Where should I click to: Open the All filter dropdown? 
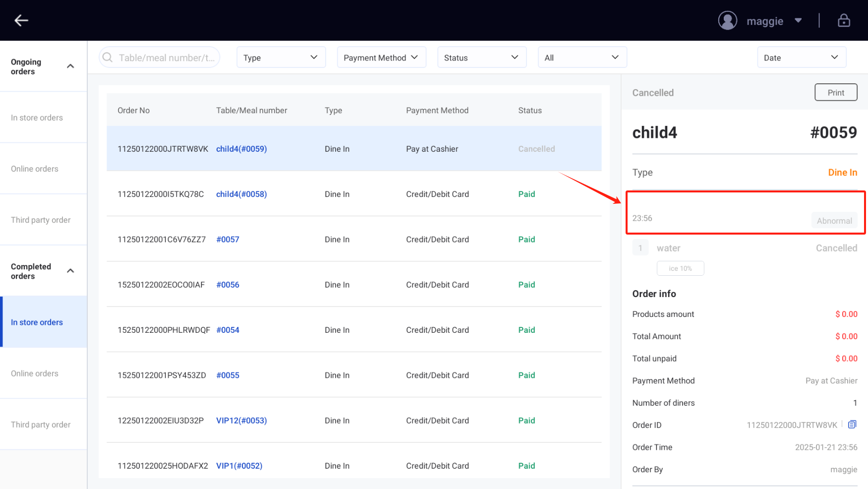[582, 58]
